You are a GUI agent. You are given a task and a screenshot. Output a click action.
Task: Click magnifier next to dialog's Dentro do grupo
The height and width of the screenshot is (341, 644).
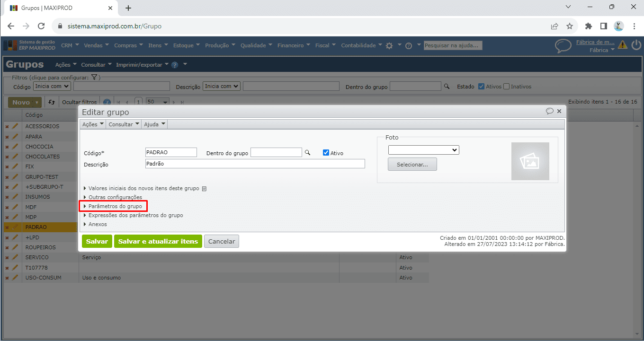tap(307, 152)
